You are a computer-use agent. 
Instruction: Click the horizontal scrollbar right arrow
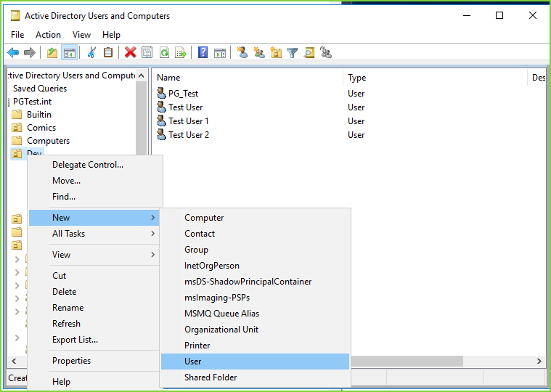point(539,361)
